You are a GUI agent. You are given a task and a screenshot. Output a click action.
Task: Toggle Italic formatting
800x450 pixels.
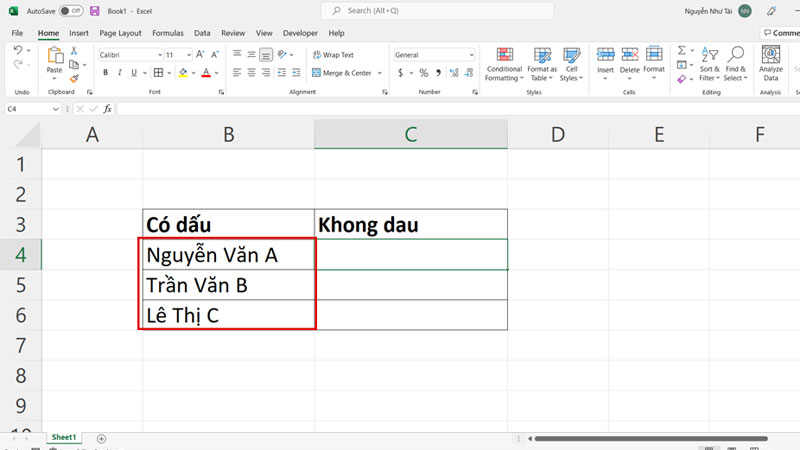119,73
